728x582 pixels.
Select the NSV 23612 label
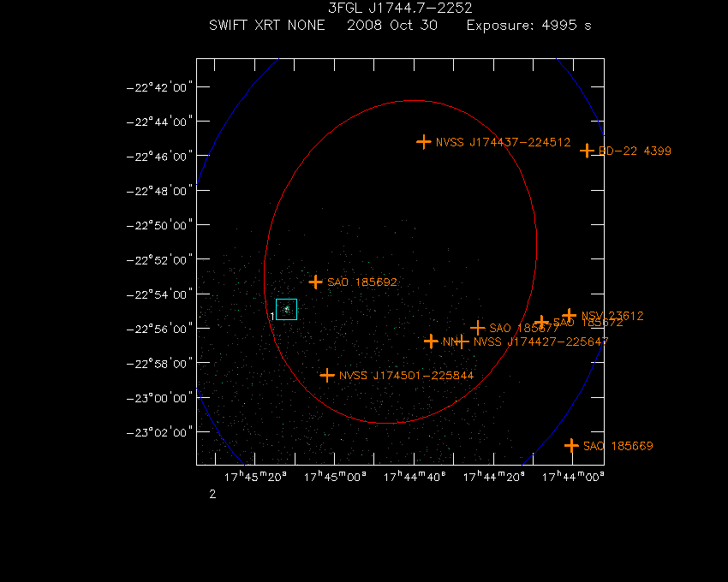click(612, 316)
